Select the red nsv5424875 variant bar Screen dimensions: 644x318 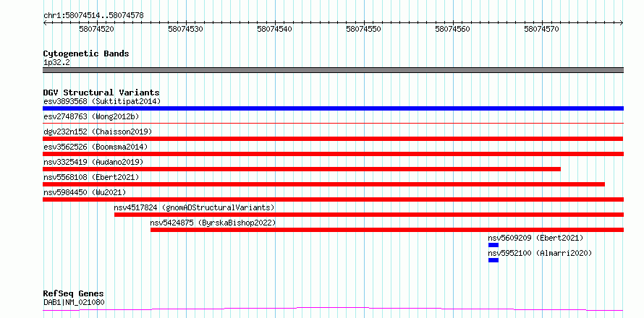387,230
